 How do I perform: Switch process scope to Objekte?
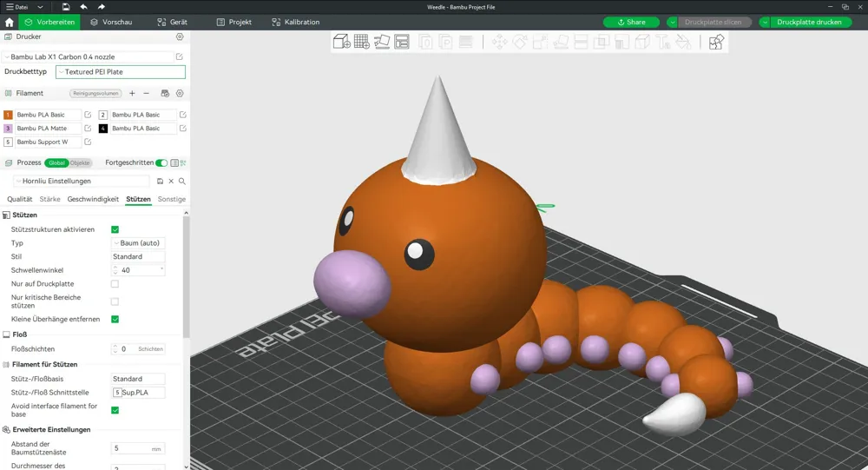(80, 163)
